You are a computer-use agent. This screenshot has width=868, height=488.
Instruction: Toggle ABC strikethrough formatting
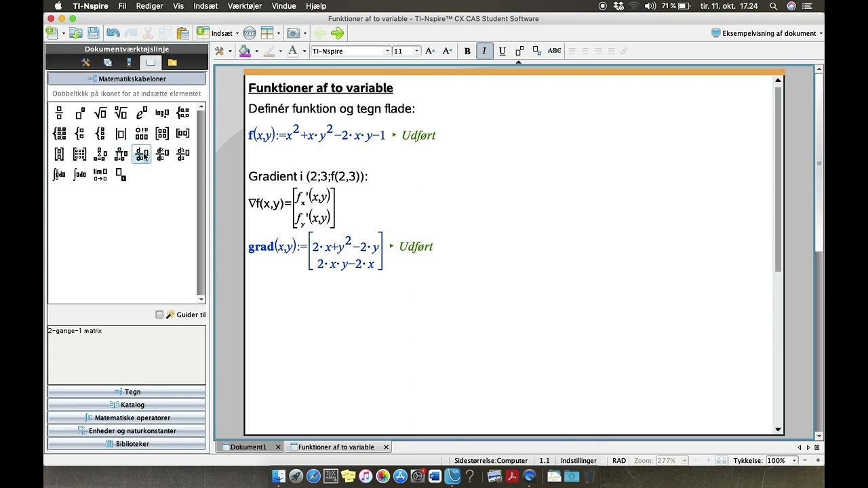click(554, 51)
